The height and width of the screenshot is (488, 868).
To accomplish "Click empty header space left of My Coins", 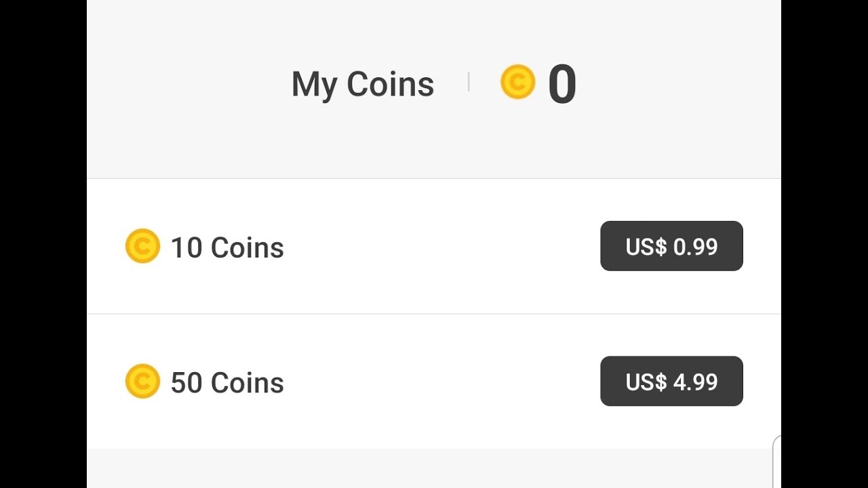I will tap(183, 85).
